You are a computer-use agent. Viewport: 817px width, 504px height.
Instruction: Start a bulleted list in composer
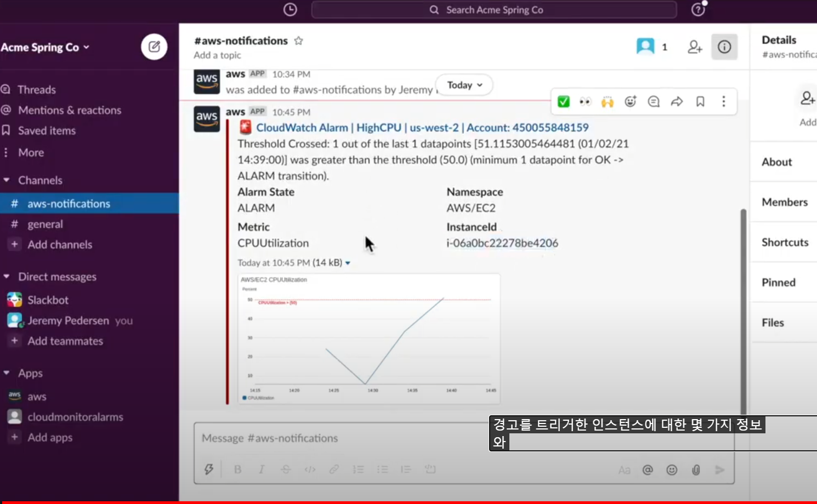(x=382, y=469)
